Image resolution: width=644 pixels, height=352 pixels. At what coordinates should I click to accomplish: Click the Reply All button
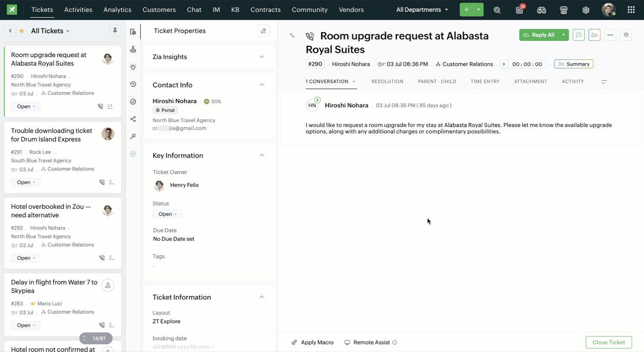[539, 35]
